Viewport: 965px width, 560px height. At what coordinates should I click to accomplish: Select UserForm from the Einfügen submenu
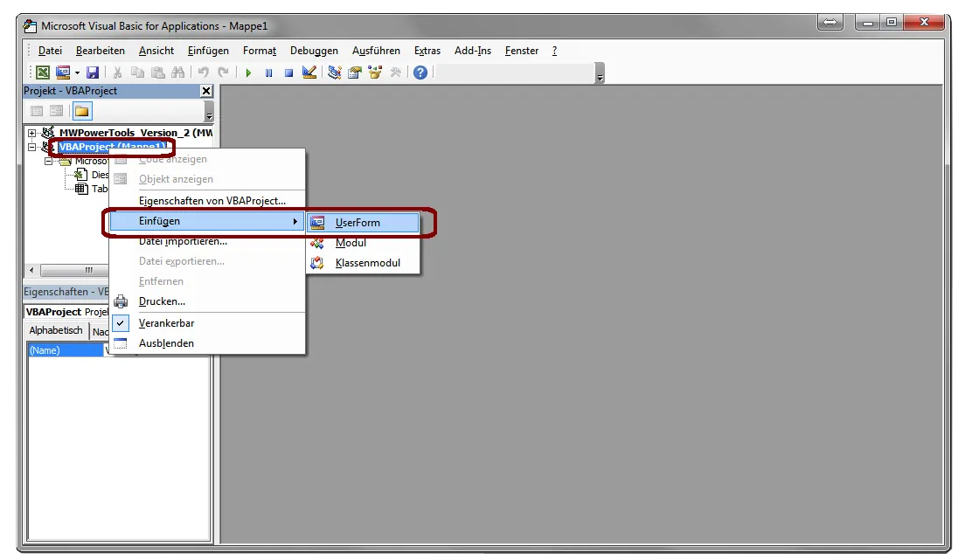click(358, 223)
